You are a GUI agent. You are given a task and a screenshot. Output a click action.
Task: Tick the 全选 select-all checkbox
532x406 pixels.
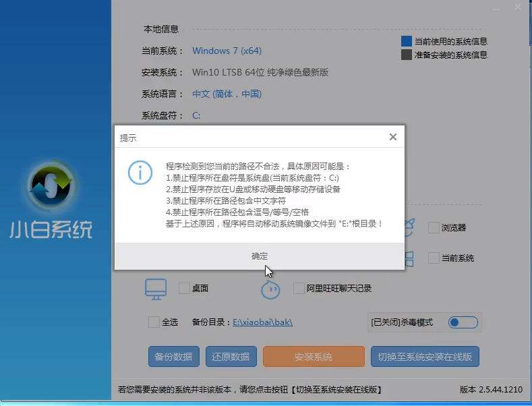click(x=154, y=322)
